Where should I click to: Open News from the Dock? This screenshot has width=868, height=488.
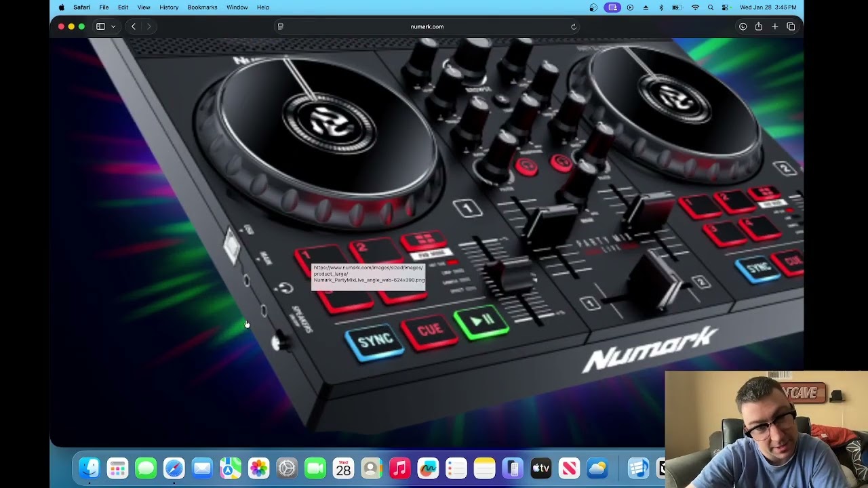point(570,468)
